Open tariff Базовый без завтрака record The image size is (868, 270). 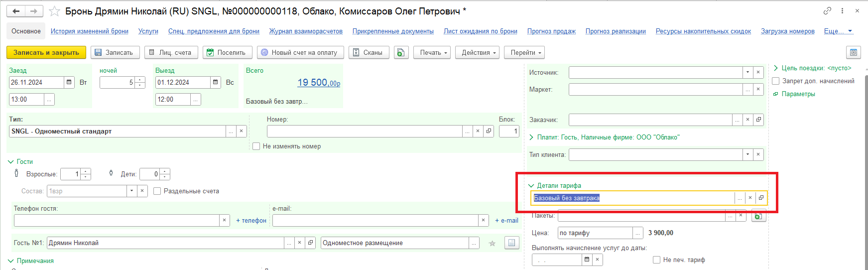[761, 198]
